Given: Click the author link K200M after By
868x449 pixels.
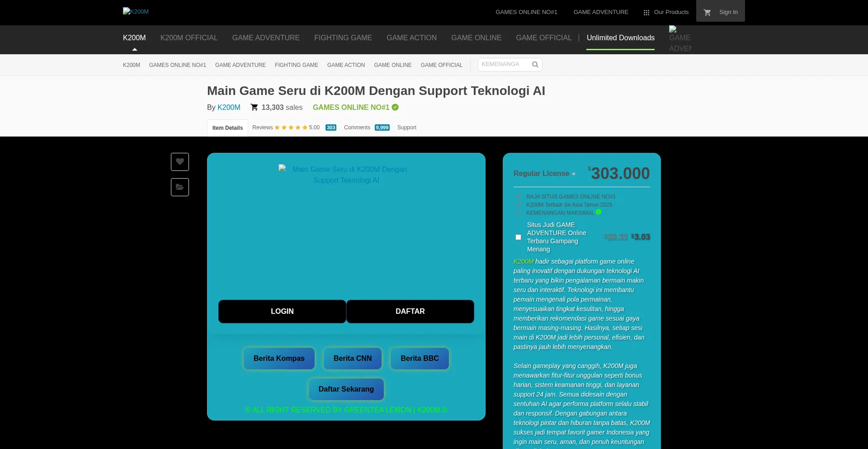Looking at the screenshot, I should [x=229, y=108].
